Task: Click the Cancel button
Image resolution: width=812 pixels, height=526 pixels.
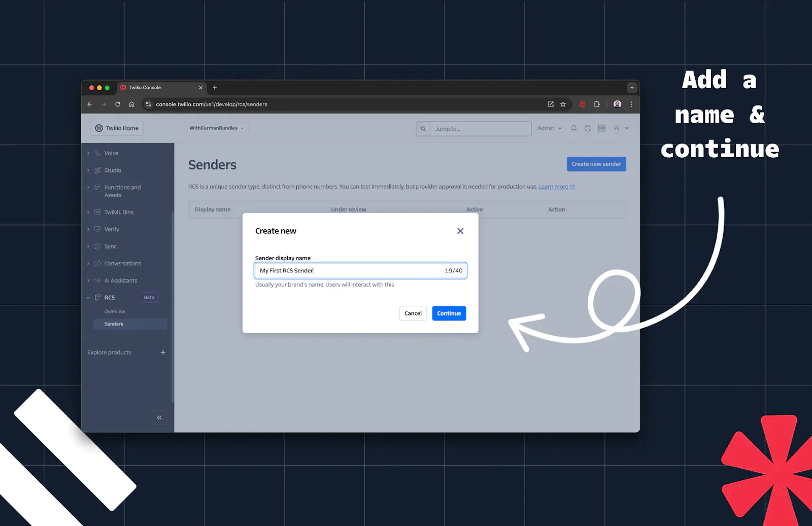Action: tap(413, 313)
